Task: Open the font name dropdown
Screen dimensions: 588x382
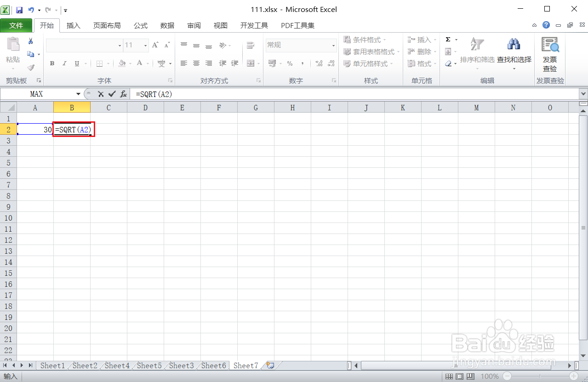Action: point(120,45)
